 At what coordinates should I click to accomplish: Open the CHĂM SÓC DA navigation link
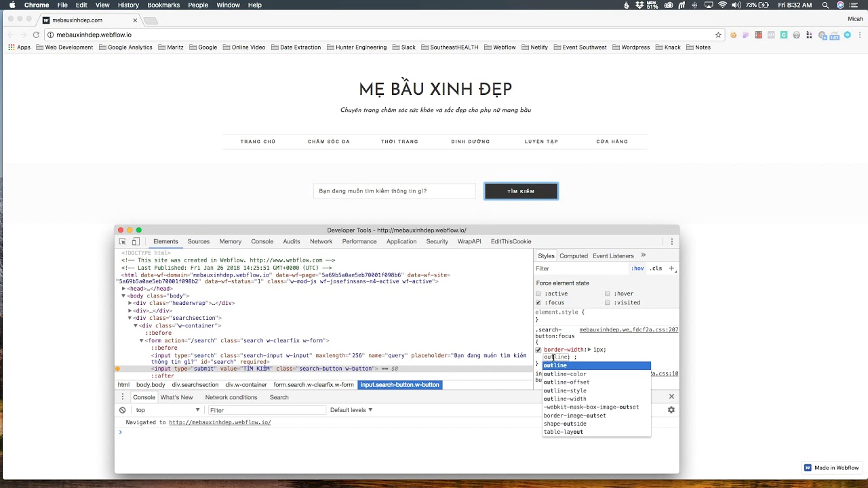point(329,142)
